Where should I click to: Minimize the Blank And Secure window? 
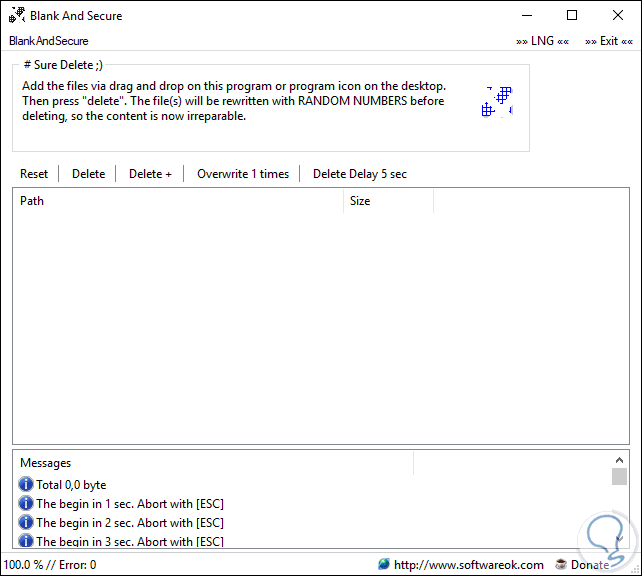[x=527, y=16]
